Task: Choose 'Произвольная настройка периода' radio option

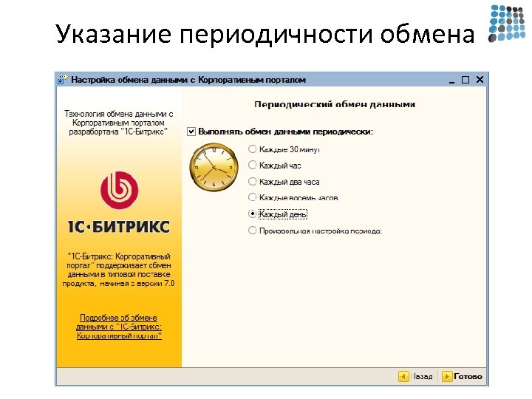Action: (x=252, y=231)
